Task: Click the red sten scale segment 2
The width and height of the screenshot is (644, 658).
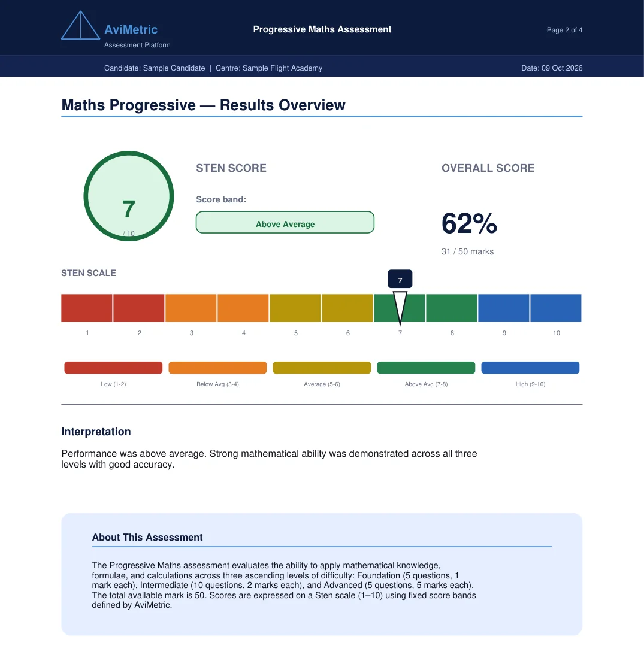Action: [x=139, y=308]
